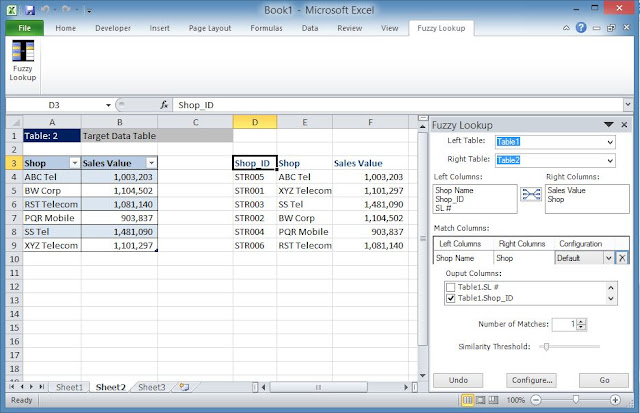Restore the workbook window icon in ribbon
The height and width of the screenshot is (413, 640).
click(x=611, y=28)
